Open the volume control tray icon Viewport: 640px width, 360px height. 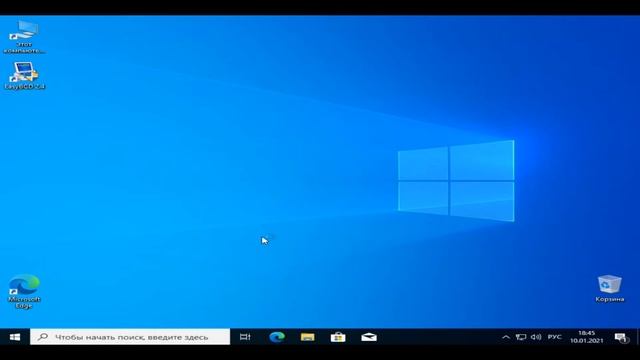click(536, 337)
